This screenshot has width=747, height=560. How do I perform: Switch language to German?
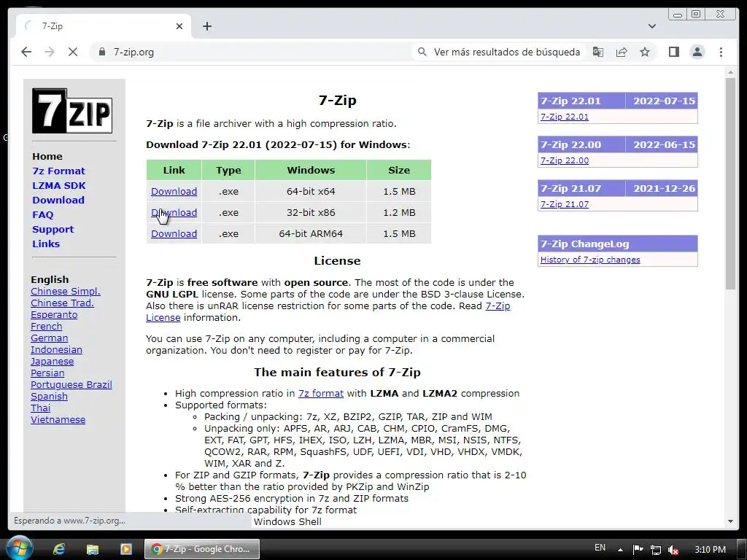(49, 338)
